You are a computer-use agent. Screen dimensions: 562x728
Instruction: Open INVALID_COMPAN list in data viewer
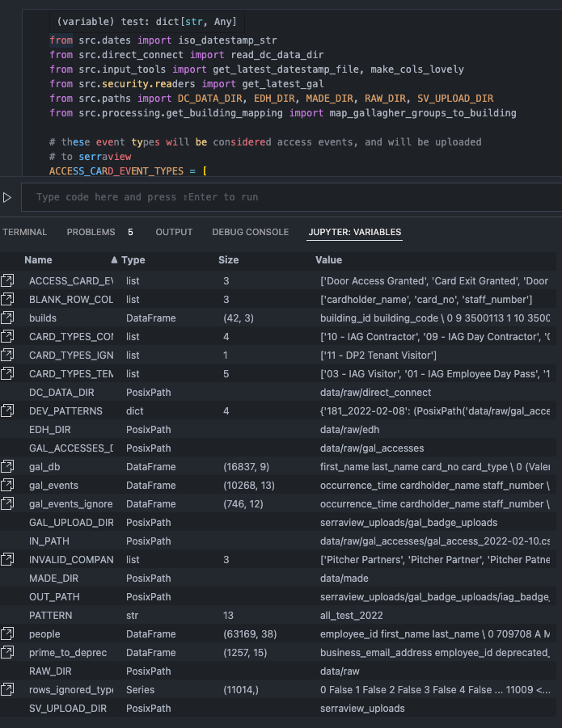tap(7, 559)
